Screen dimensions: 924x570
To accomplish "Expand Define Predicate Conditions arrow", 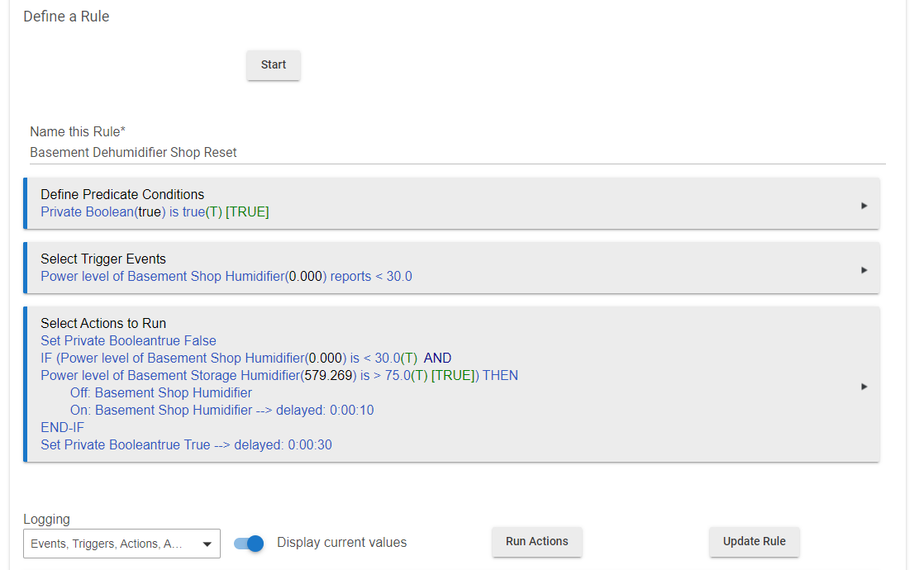I will click(x=864, y=206).
